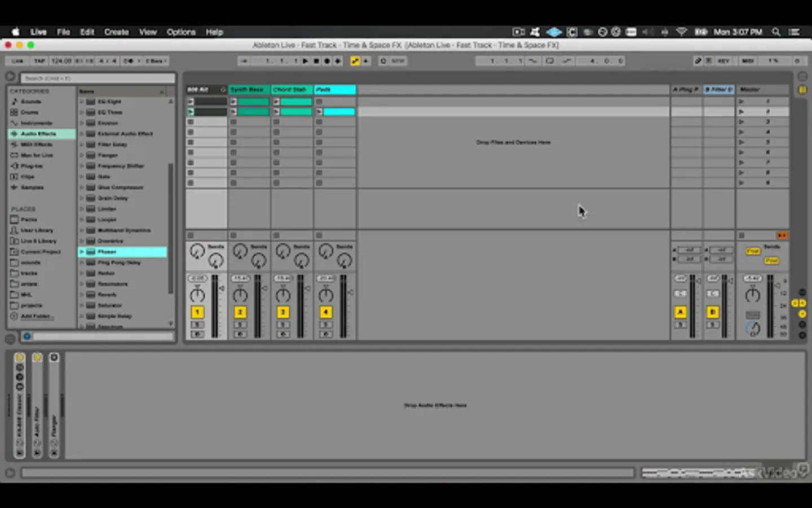Image resolution: width=812 pixels, height=508 pixels.
Task: Click the 808 Kit volume fader
Action: [220, 288]
